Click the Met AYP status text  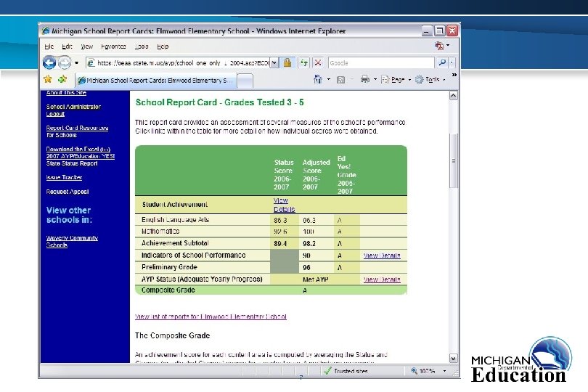pos(315,279)
